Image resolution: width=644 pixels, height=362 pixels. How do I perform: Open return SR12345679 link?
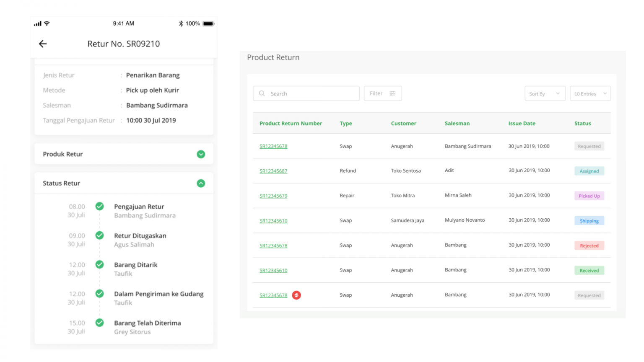click(273, 196)
